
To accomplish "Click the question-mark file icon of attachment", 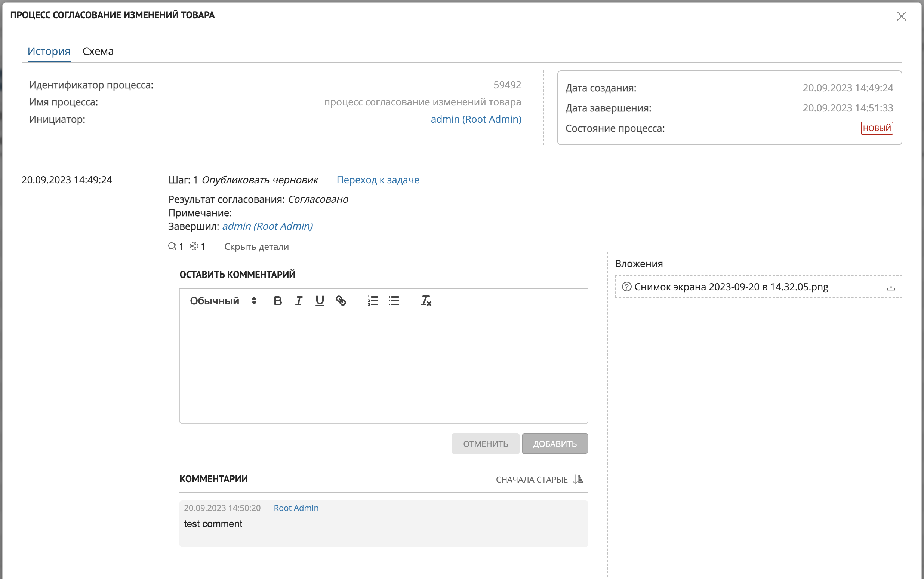I will click(x=627, y=287).
